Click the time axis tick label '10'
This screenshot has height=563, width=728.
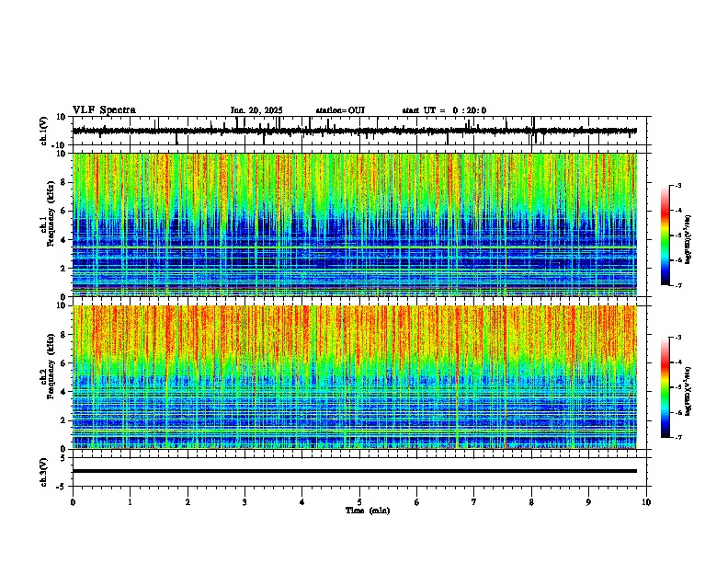coord(646,502)
